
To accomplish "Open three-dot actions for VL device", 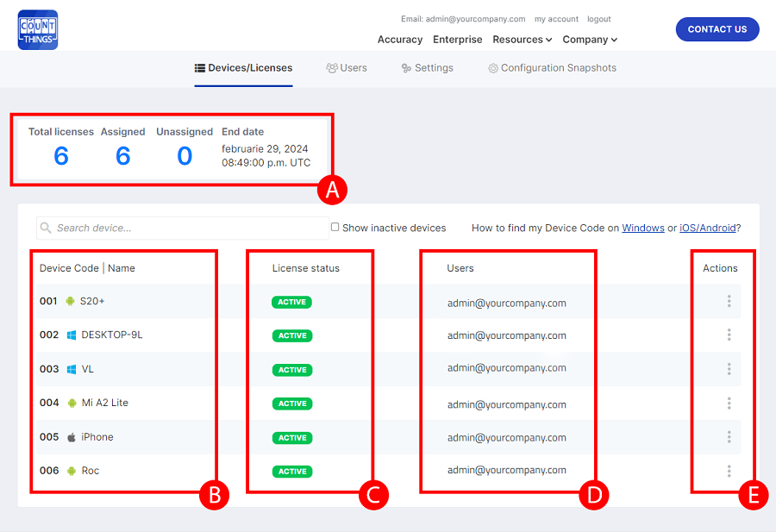I will tap(729, 369).
